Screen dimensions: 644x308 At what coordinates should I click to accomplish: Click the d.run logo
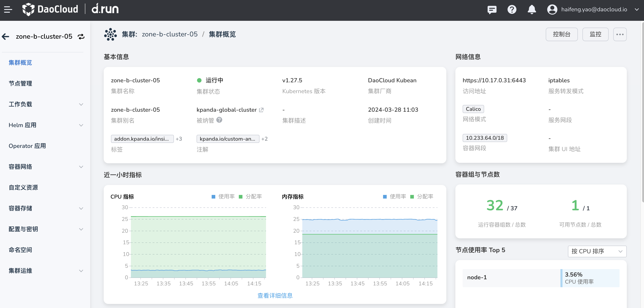tap(105, 9)
